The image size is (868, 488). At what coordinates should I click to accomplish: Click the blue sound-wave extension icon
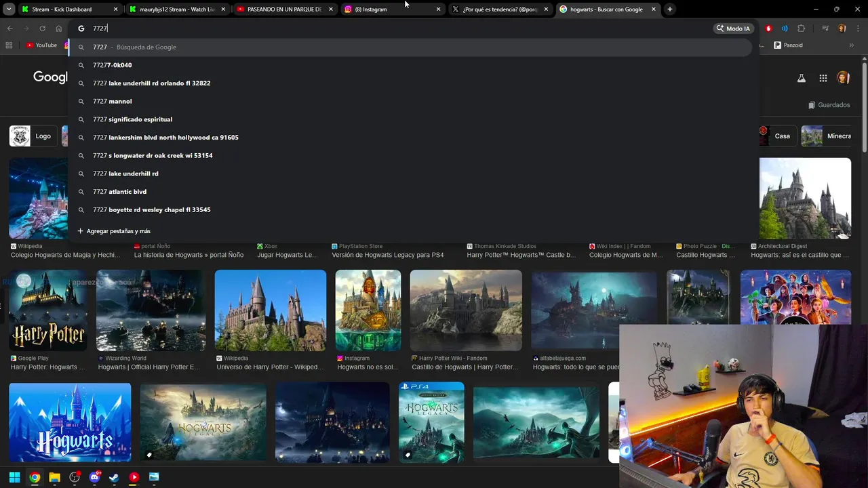(x=785, y=28)
